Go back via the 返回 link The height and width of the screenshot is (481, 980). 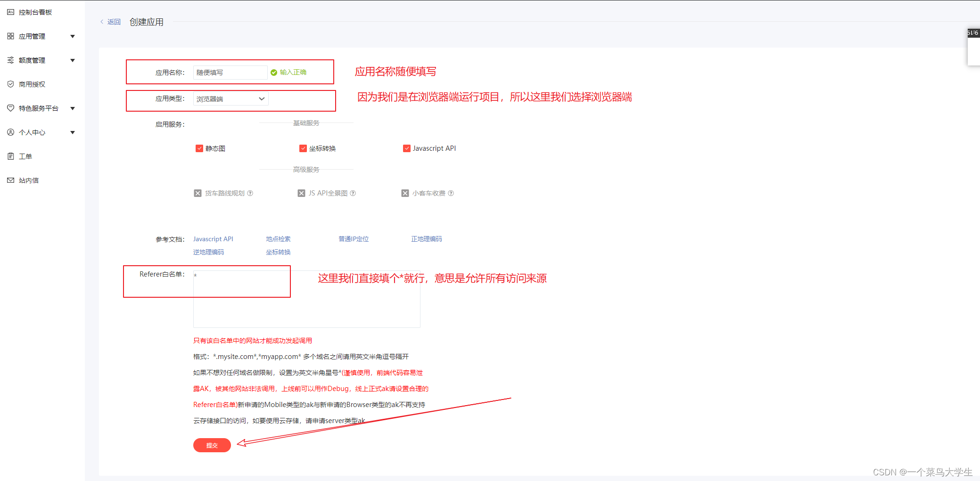coord(114,22)
